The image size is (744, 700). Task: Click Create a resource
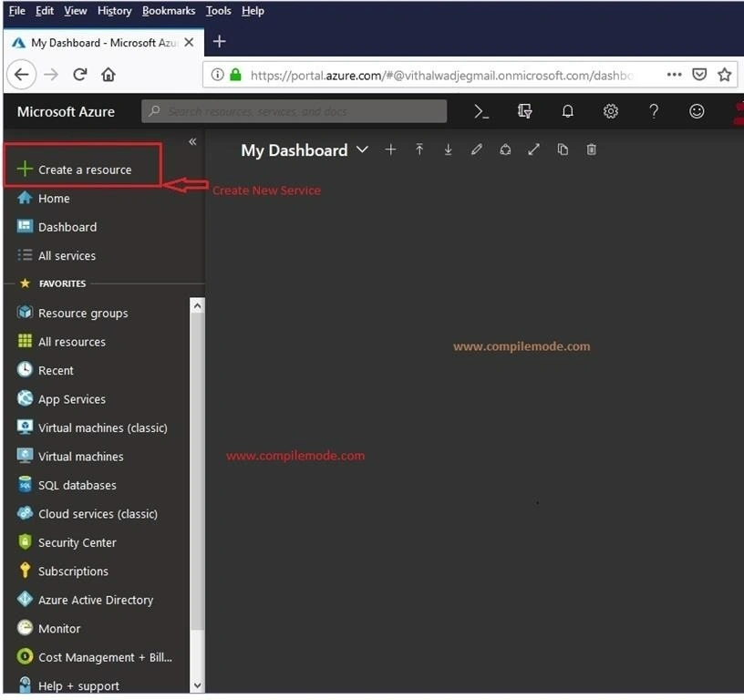coord(83,170)
